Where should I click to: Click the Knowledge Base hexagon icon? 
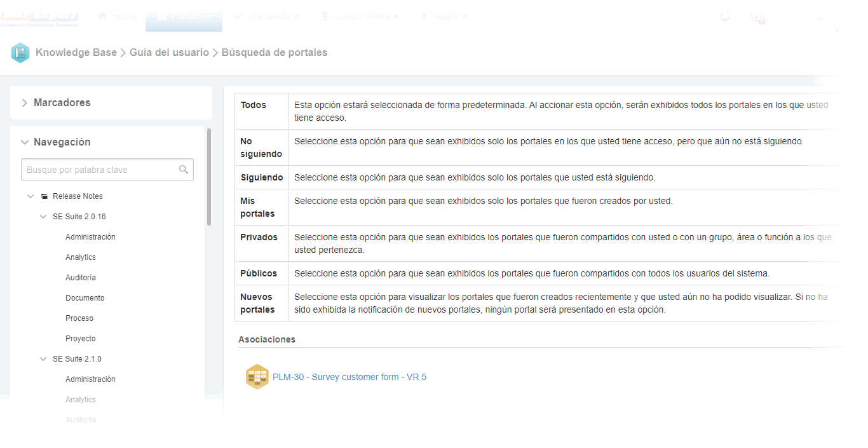pos(20,53)
